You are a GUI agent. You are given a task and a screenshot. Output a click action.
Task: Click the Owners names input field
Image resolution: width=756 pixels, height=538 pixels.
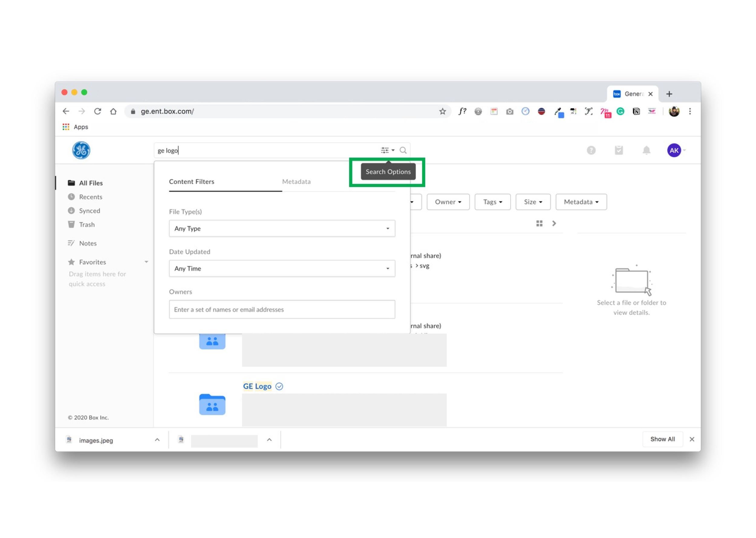[282, 309]
